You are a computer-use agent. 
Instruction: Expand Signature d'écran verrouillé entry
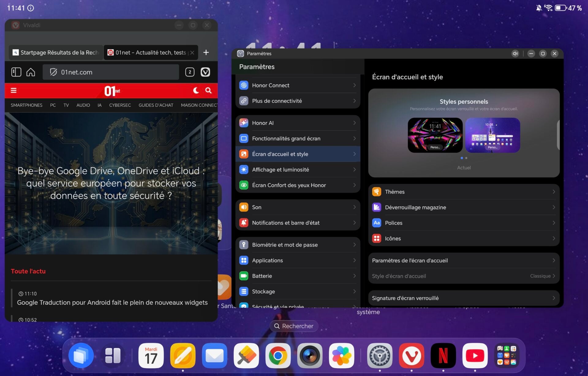coord(464,298)
